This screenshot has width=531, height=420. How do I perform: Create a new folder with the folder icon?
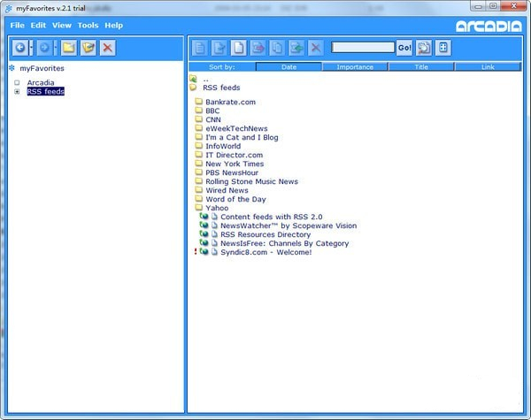(x=69, y=48)
